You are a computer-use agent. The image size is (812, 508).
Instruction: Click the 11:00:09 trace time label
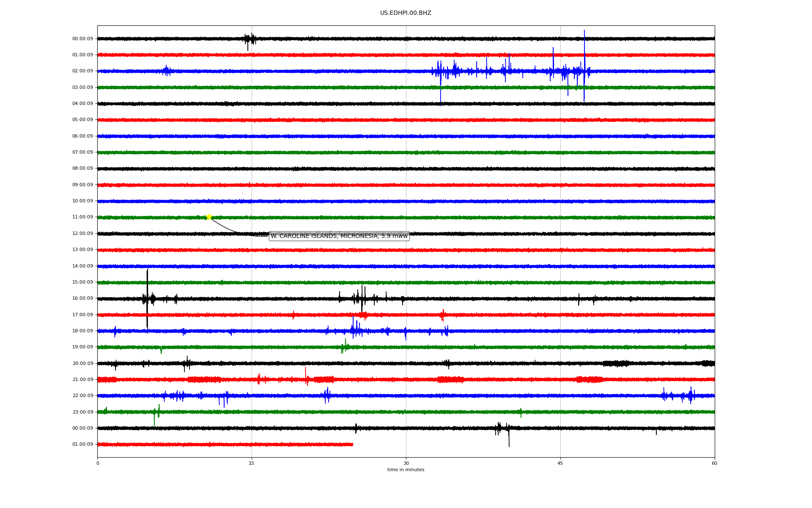(x=82, y=217)
